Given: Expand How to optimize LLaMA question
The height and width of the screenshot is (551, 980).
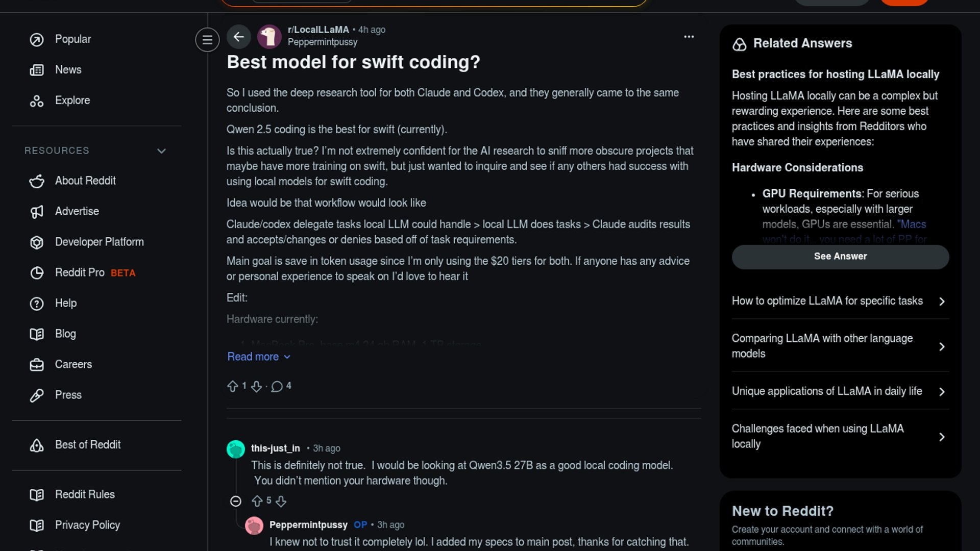Looking at the screenshot, I should 840,301.
